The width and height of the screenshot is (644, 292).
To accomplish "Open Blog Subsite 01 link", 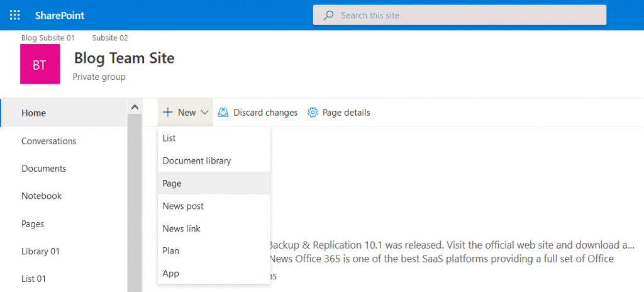I will pyautogui.click(x=48, y=38).
